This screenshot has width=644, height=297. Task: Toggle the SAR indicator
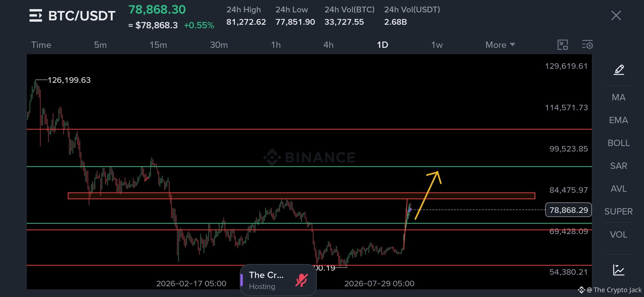[619, 166]
